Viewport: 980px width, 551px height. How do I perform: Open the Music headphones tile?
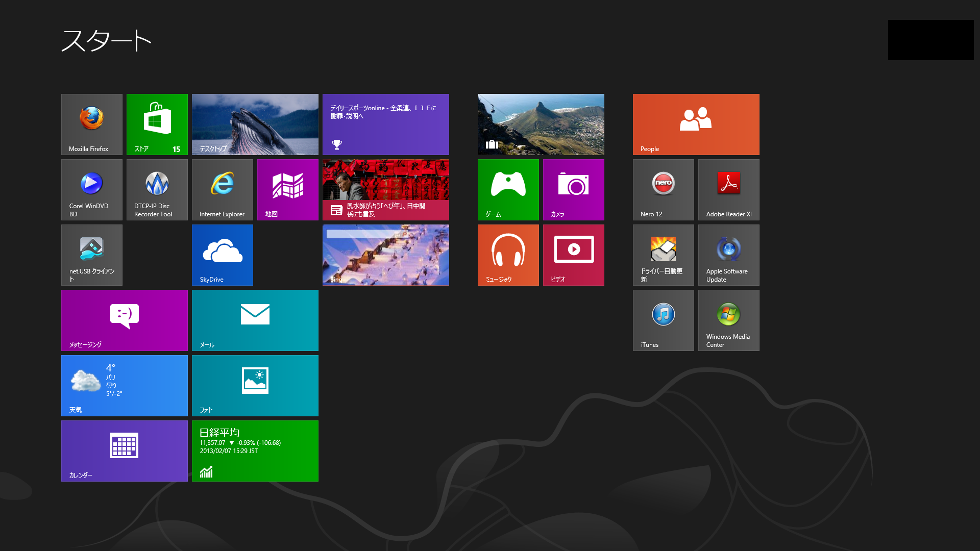coord(508,255)
